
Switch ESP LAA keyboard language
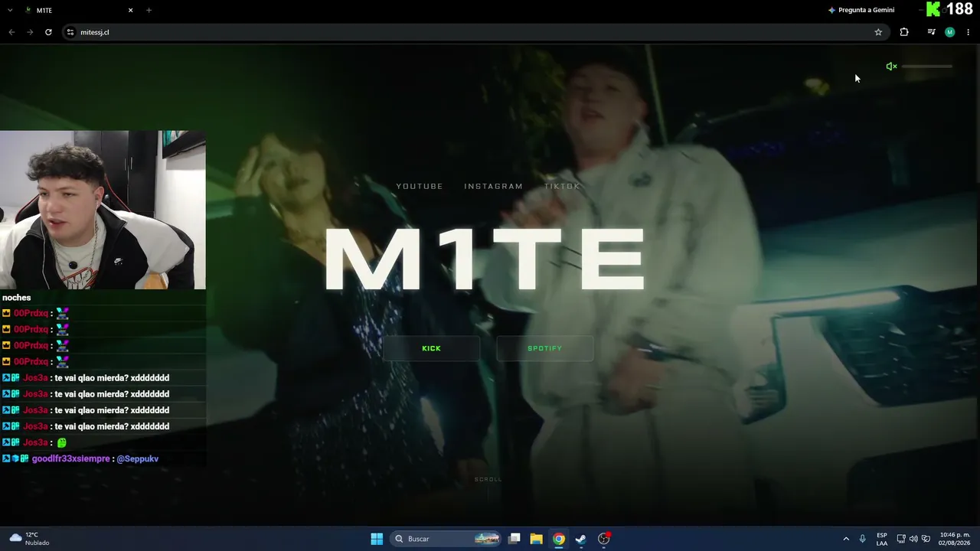[x=882, y=539]
